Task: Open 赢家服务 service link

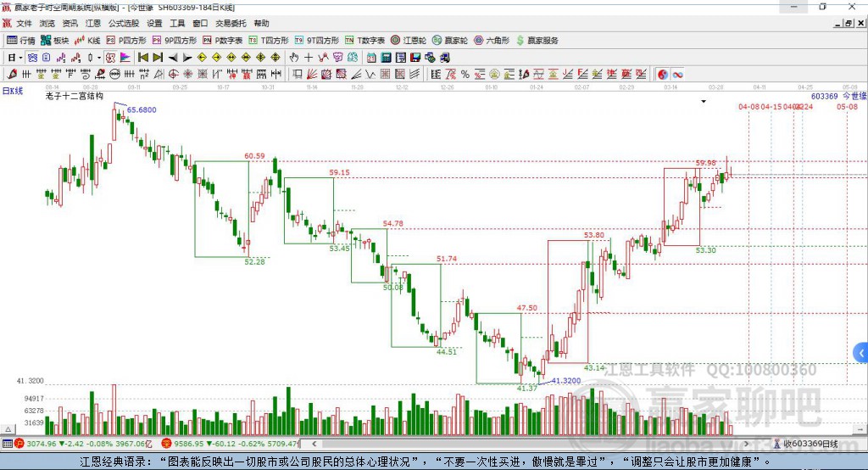Action: [x=537, y=41]
